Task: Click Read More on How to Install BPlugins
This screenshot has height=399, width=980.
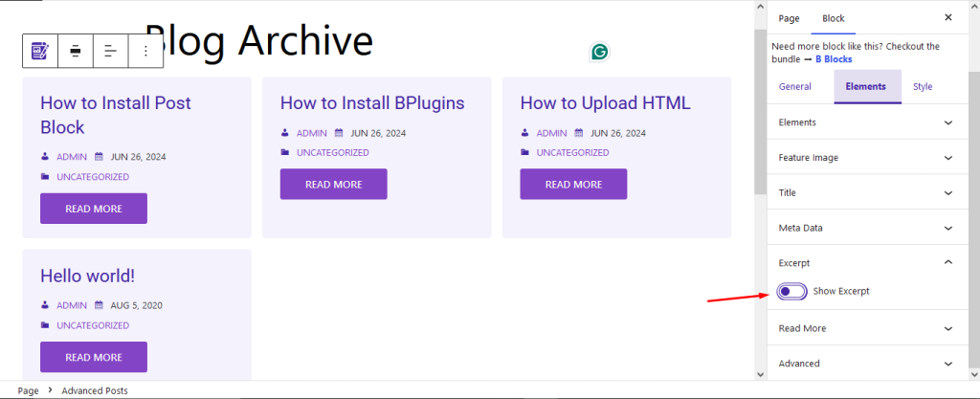Action: pyautogui.click(x=333, y=185)
